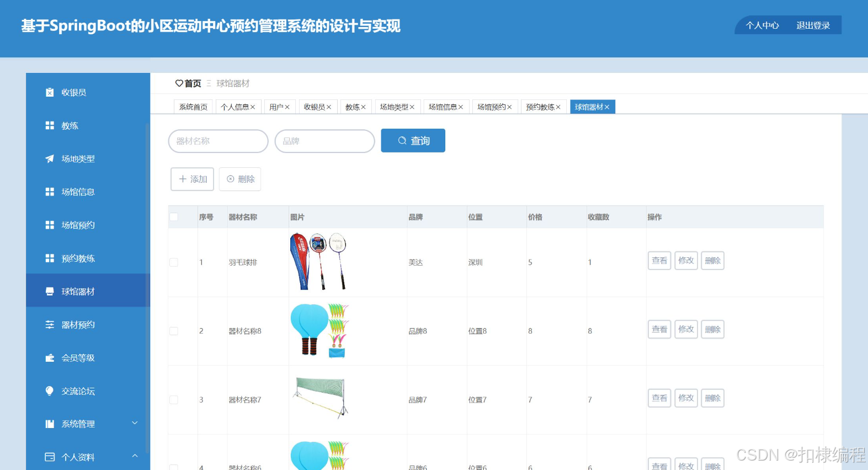Close the 预约教练 tab
This screenshot has height=470, width=868.
click(558, 107)
